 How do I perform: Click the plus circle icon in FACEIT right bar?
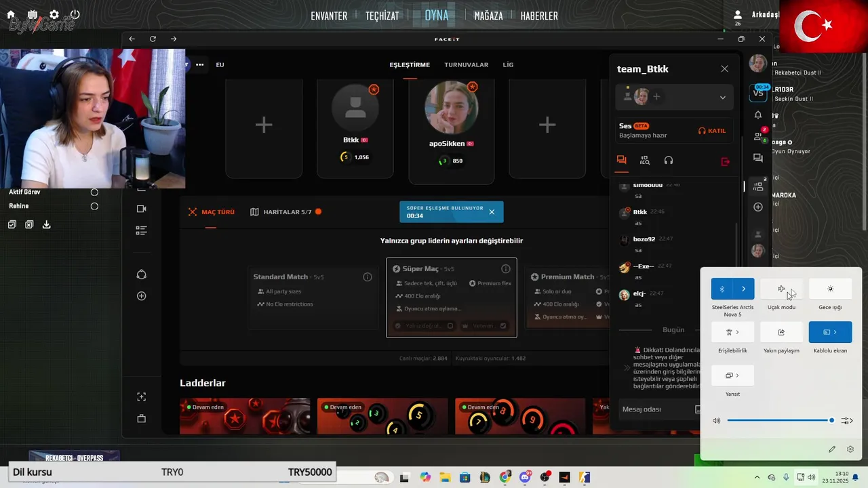(758, 207)
